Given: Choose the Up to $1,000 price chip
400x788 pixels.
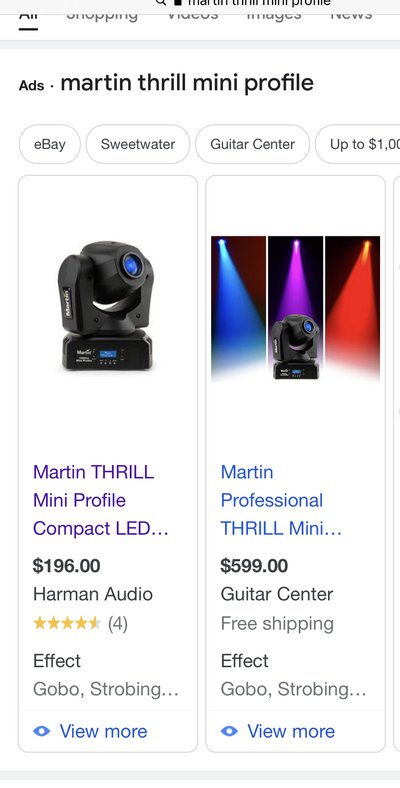Looking at the screenshot, I should (358, 144).
